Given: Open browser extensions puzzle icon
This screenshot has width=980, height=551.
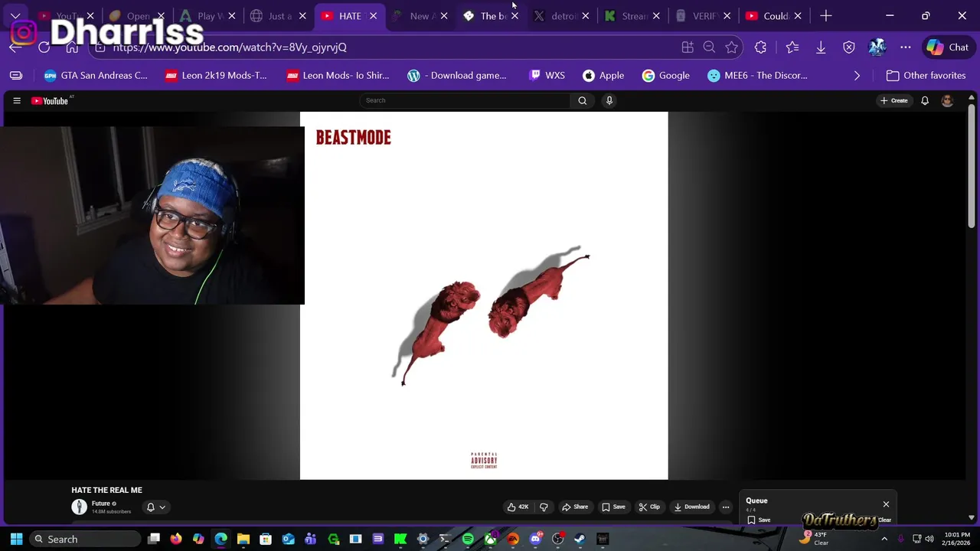Looking at the screenshot, I should click(x=760, y=47).
